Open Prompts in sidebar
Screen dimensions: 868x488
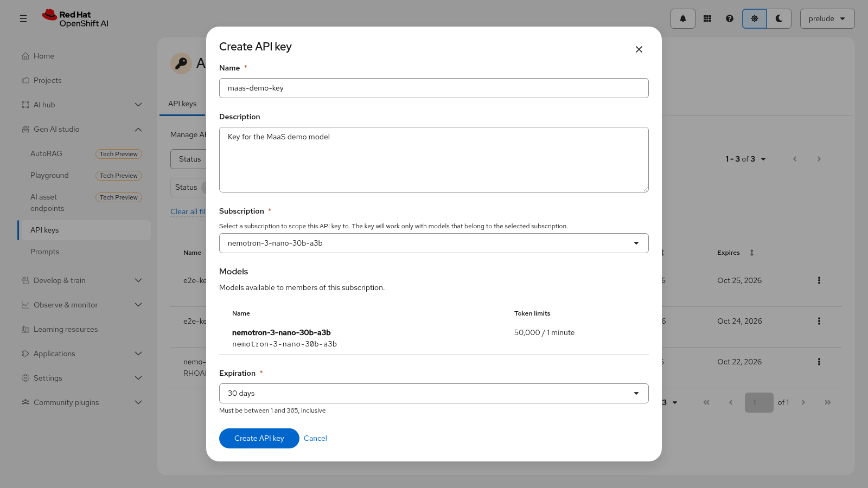pyautogui.click(x=84, y=252)
